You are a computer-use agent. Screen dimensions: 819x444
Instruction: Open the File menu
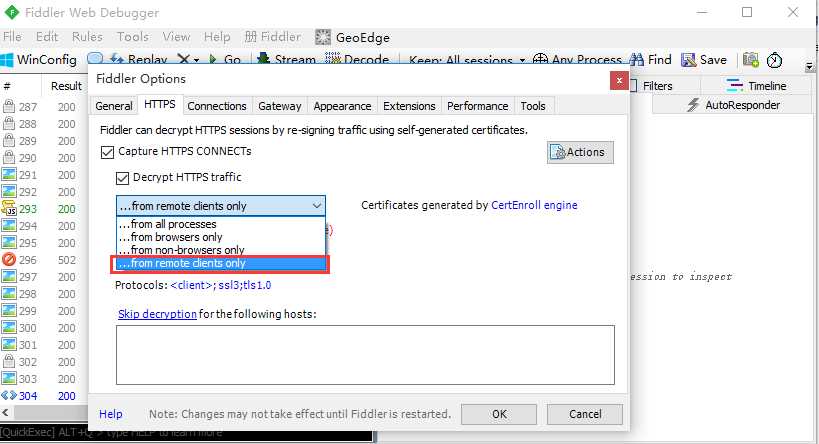(x=12, y=37)
